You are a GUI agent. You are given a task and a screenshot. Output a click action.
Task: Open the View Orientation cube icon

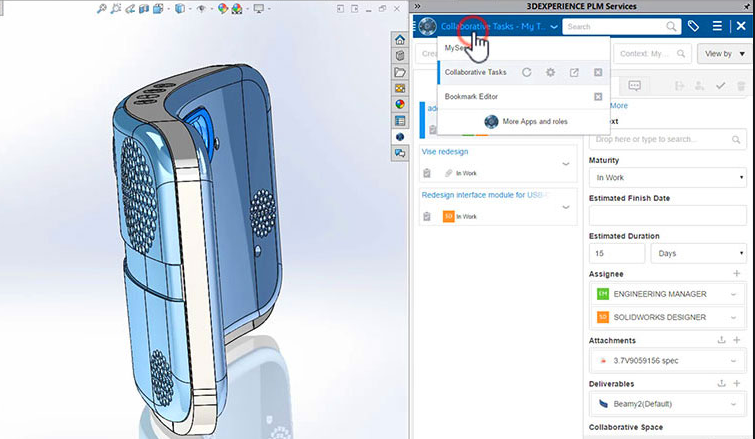pyautogui.click(x=158, y=9)
